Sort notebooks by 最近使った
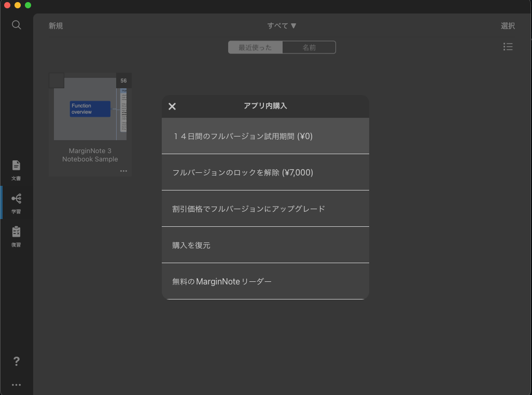Image resolution: width=532 pixels, height=395 pixels. pos(255,47)
